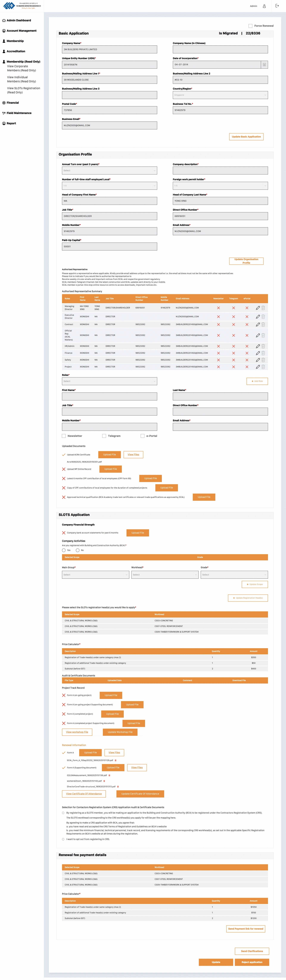Click trash icon for Project role row
286x980 pixels.
[x=263, y=367]
